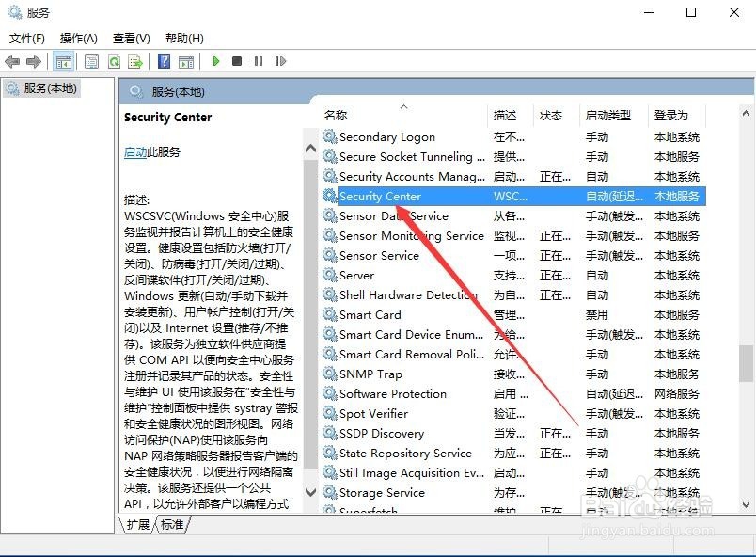Click description pane scroll up arrow
Screen dimensions: 756x557
click(x=311, y=149)
